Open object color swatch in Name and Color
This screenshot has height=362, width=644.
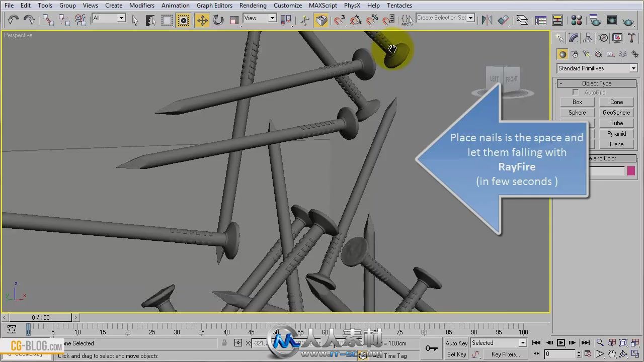pyautogui.click(x=631, y=171)
